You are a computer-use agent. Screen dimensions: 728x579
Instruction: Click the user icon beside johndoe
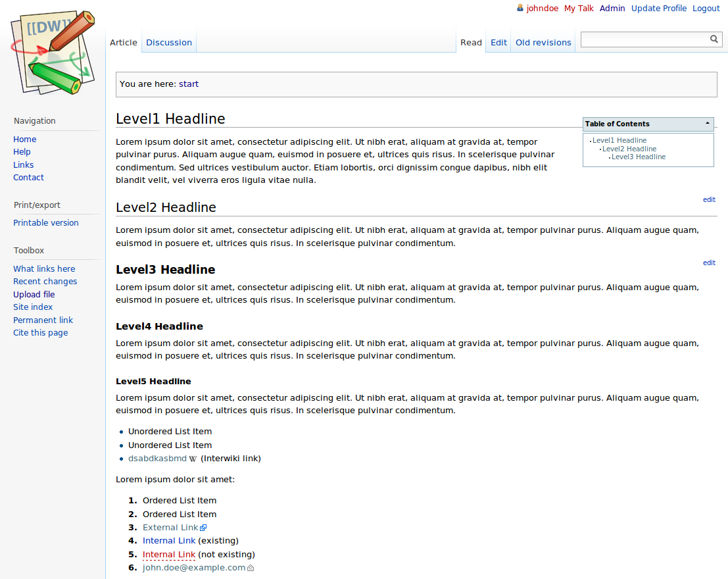tap(520, 8)
